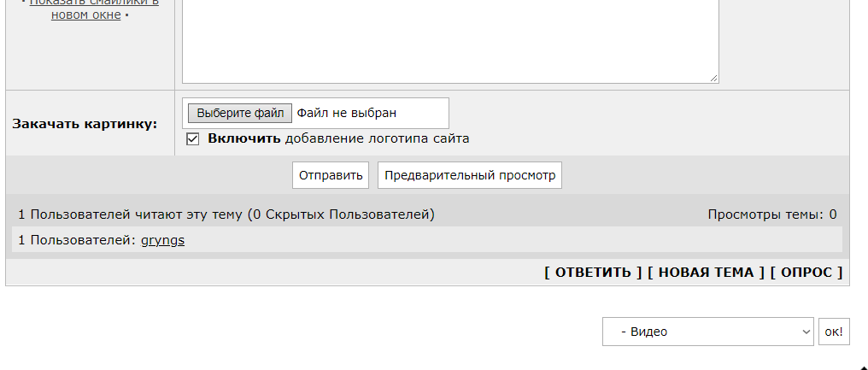Viewport: 868px width, 370px height.
Task: Click the 'Закачать картинку:' label
Action: pos(85,124)
